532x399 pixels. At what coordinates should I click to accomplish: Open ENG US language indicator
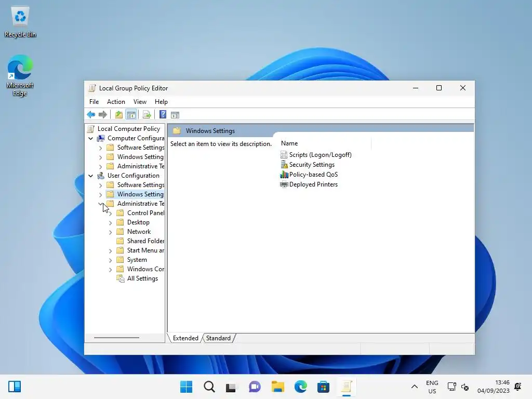coord(432,387)
